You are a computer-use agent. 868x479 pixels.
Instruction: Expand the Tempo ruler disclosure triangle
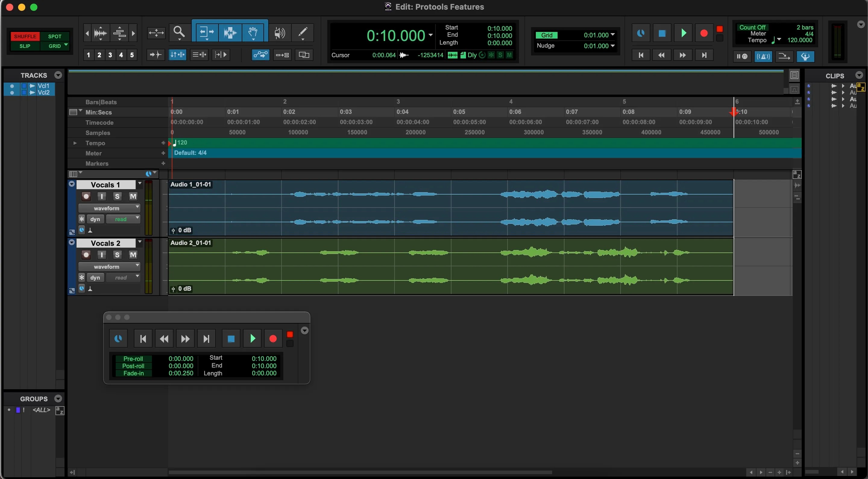point(75,143)
